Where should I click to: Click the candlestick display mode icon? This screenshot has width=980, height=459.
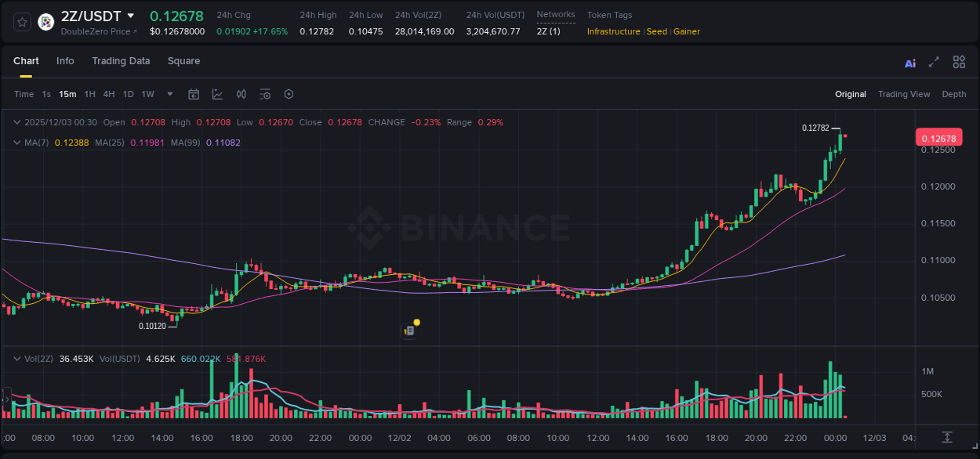(241, 94)
